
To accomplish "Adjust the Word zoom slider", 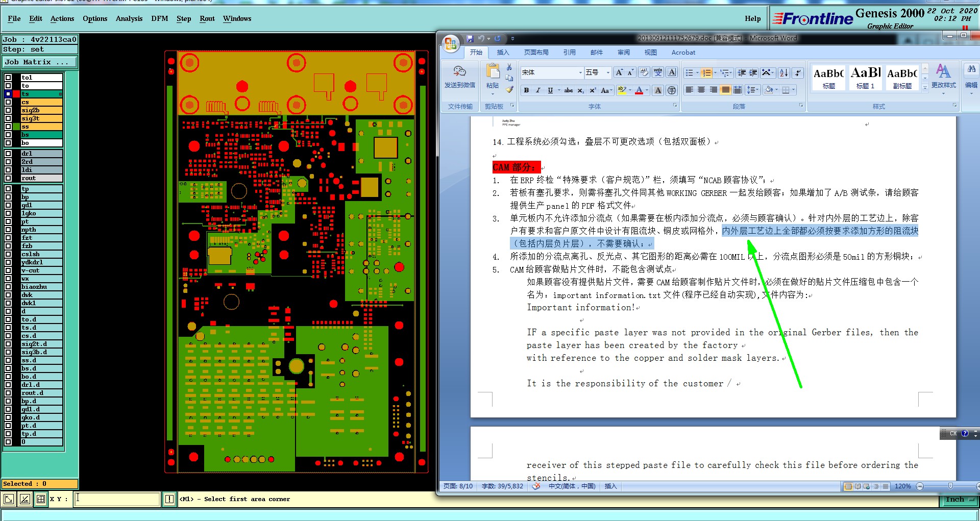I will point(949,486).
